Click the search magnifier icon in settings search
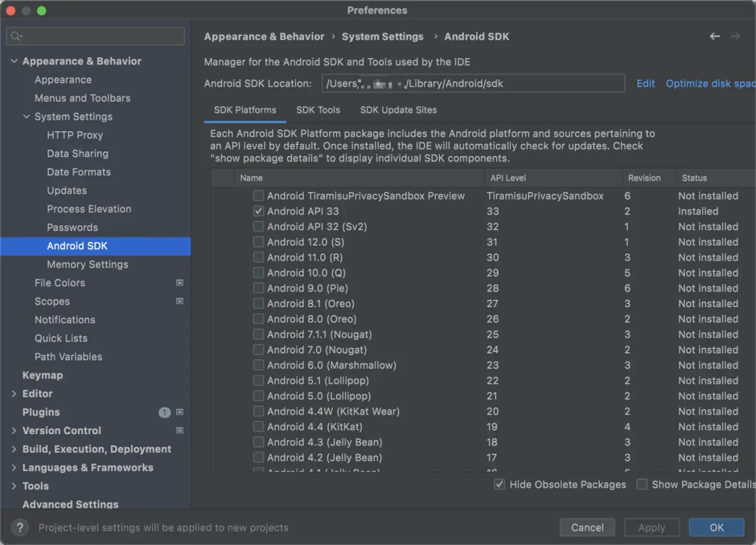756x545 pixels. pyautogui.click(x=16, y=36)
